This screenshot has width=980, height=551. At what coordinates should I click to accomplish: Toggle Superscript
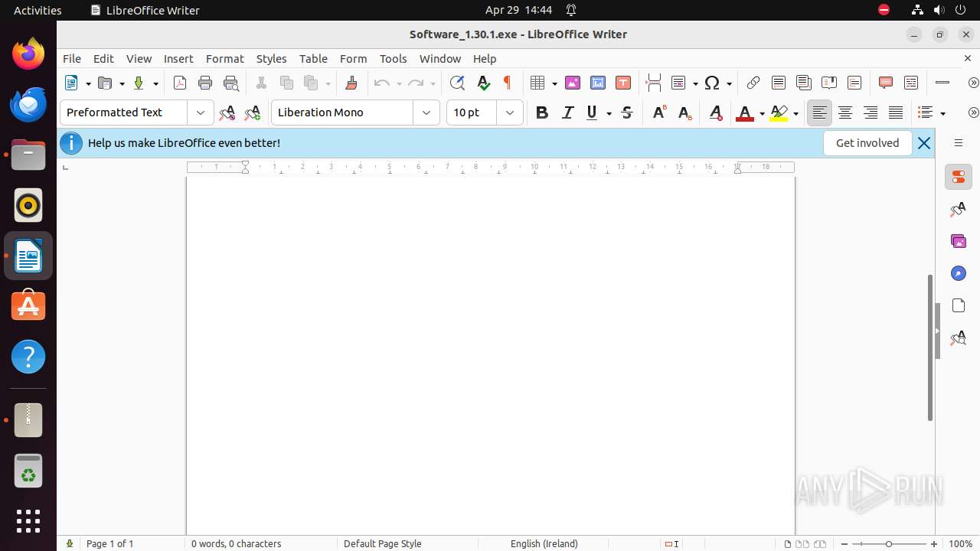pos(659,113)
